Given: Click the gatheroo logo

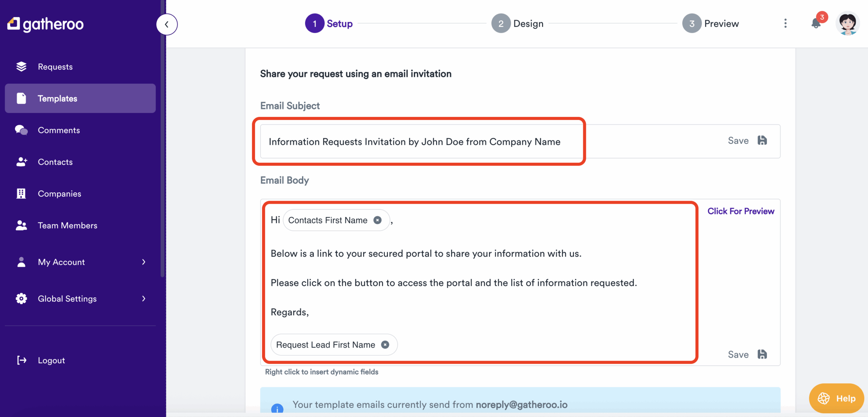Looking at the screenshot, I should click(x=45, y=24).
